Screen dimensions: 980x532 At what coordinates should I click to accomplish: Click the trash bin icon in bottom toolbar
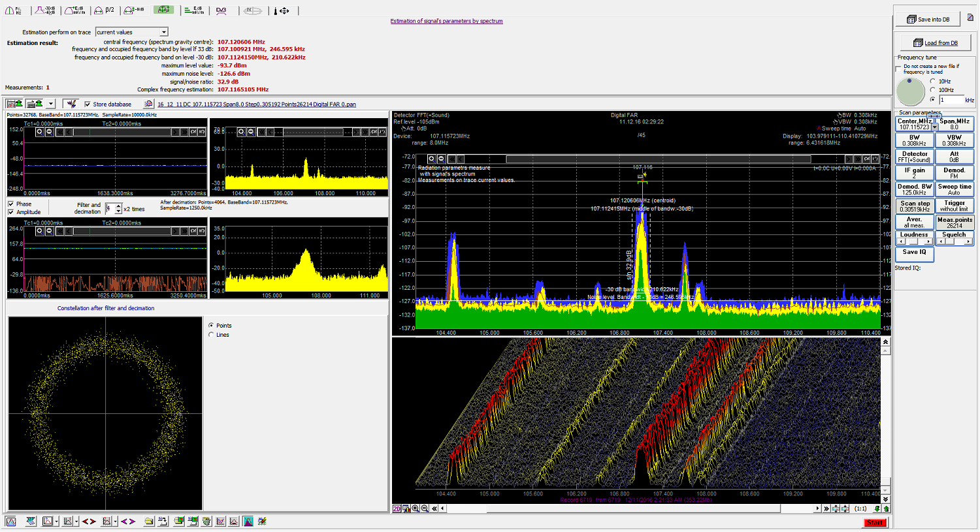[x=206, y=522]
